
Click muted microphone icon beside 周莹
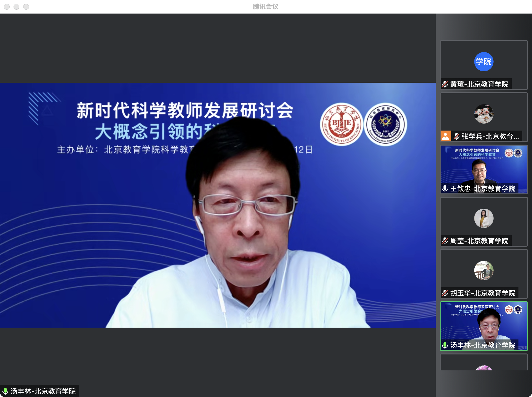pos(445,241)
